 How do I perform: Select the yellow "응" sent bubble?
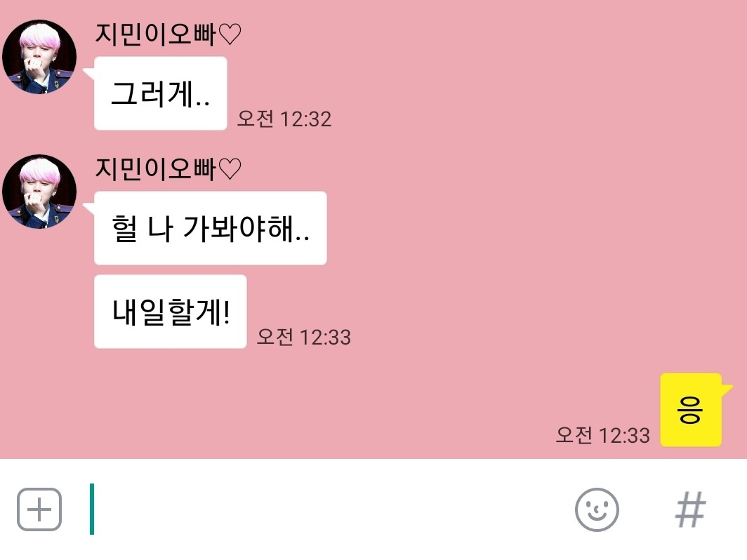[691, 410]
